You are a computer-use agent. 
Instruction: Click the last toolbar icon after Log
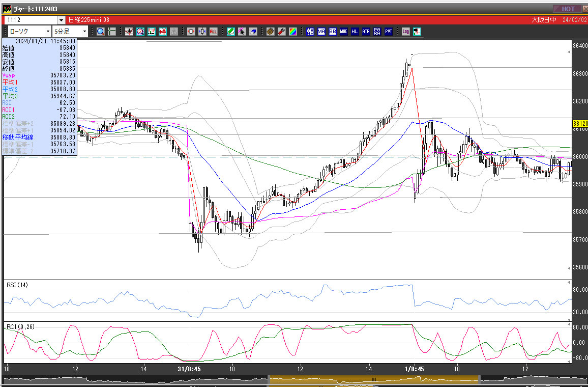tap(417, 32)
